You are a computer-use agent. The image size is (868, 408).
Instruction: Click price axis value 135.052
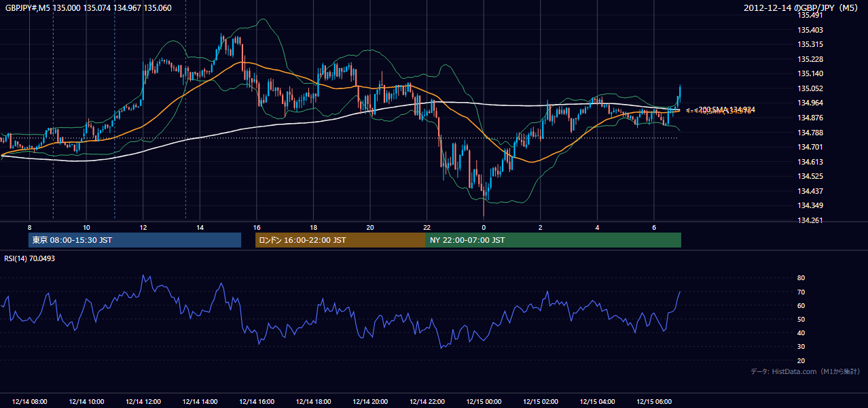(809, 88)
